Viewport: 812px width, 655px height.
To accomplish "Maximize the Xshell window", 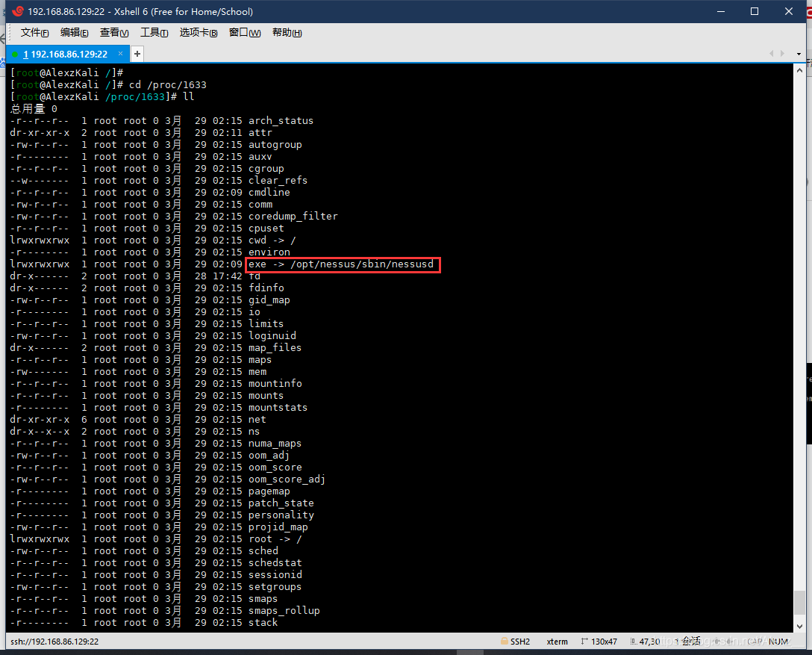I will click(x=755, y=11).
